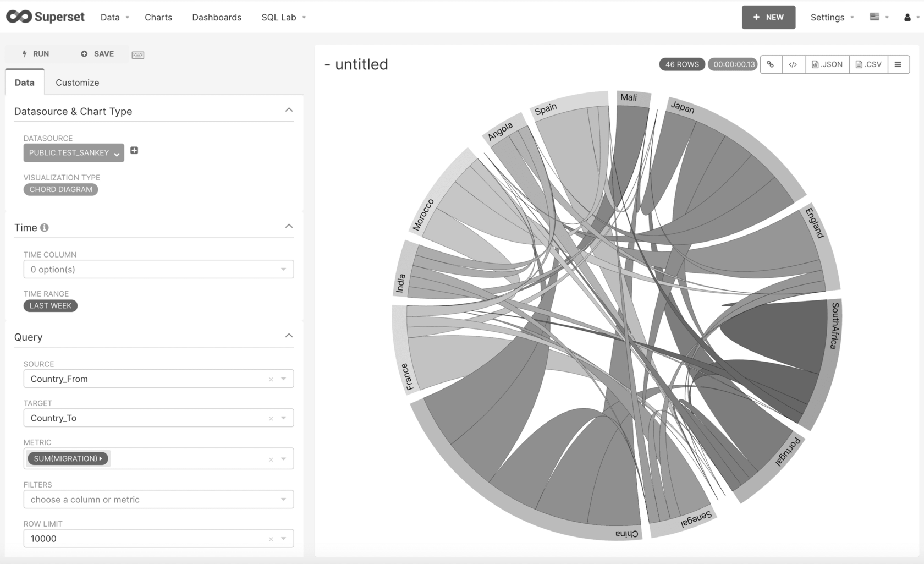This screenshot has width=924, height=564.
Task: Click the add datasource plus icon
Action: (134, 150)
